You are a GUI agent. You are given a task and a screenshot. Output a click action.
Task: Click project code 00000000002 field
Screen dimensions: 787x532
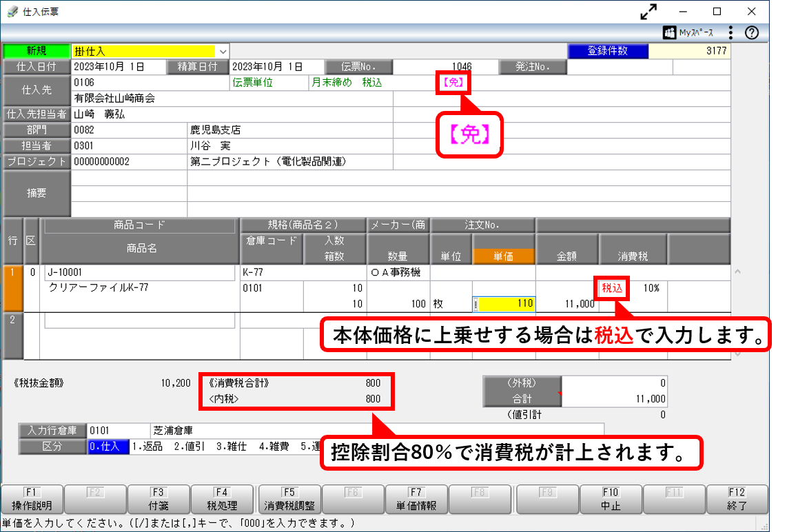coord(129,162)
